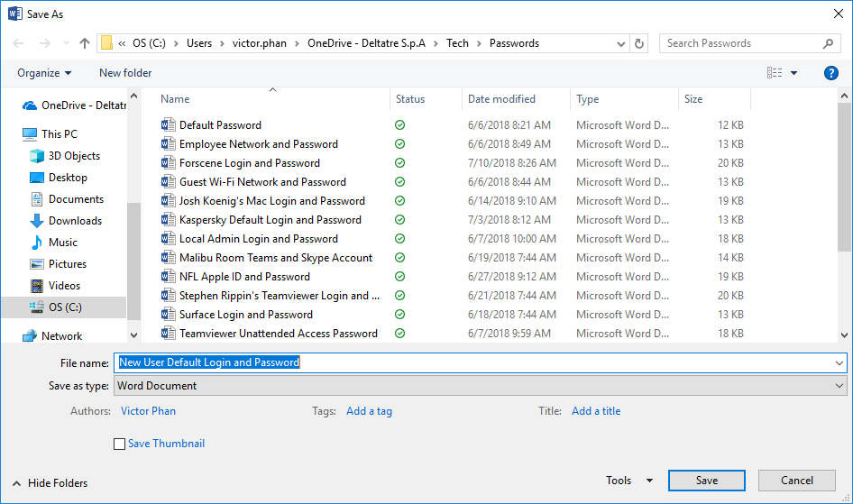Open the address bar history dropdown
853x504 pixels.
click(x=620, y=44)
